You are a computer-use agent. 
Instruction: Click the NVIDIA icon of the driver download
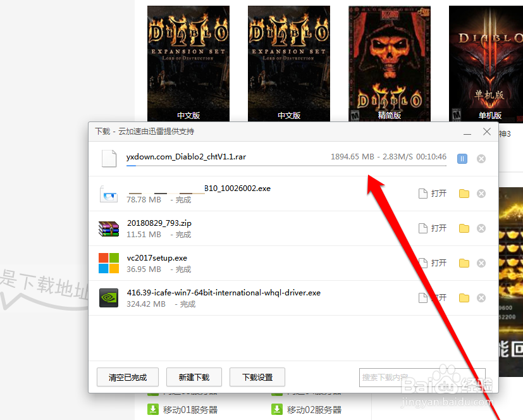tap(109, 298)
